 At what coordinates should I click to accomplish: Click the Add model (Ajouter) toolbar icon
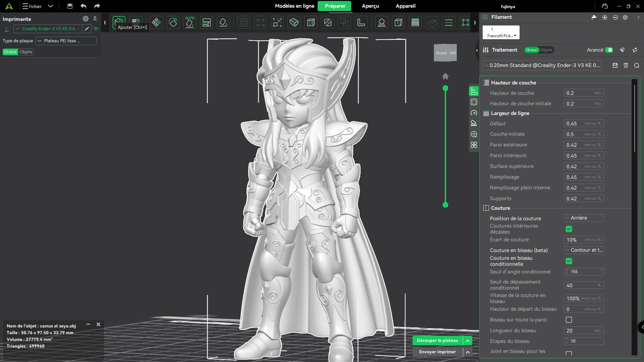click(x=119, y=22)
